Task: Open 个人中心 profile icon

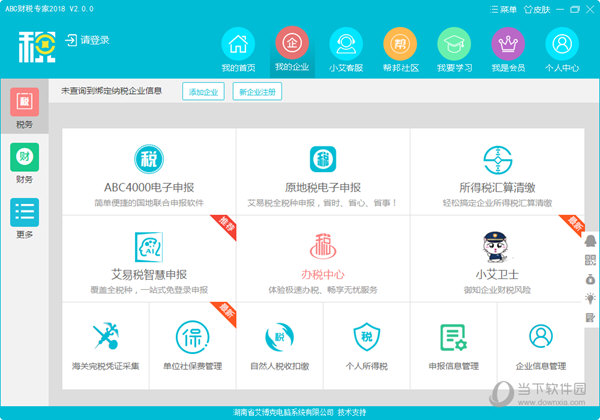Action: pos(562,44)
